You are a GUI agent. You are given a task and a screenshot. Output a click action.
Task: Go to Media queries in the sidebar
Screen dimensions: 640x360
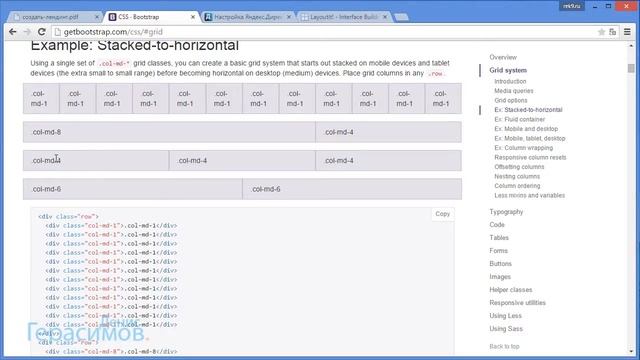click(x=513, y=91)
